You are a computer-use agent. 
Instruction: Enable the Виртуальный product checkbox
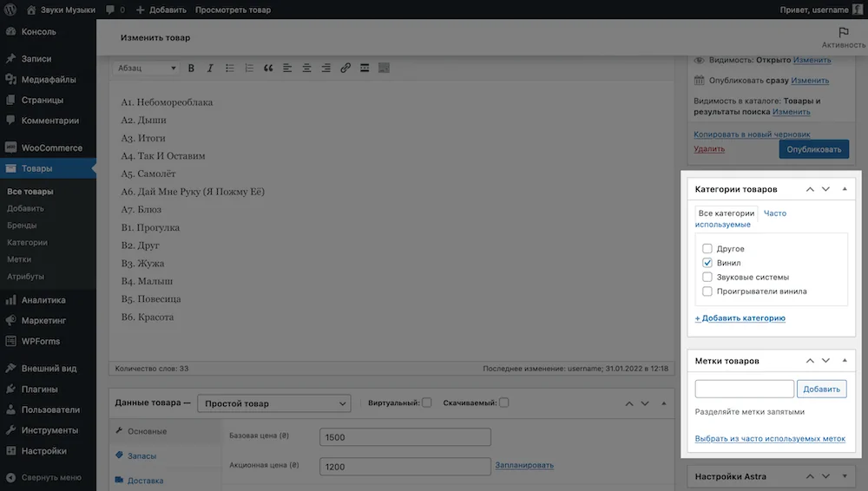coord(427,403)
